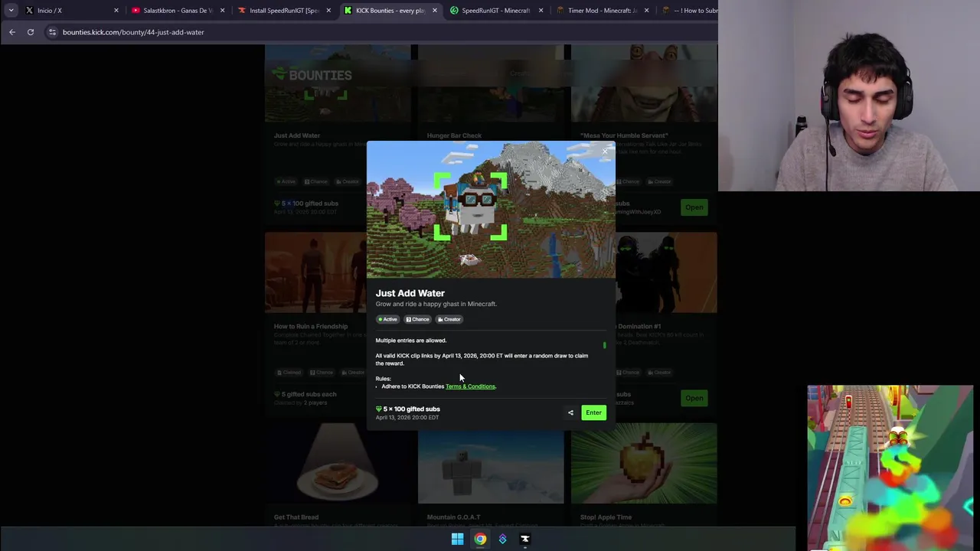Close the KICK Bounties tab
This screenshot has width=980, height=551.
click(x=435, y=11)
